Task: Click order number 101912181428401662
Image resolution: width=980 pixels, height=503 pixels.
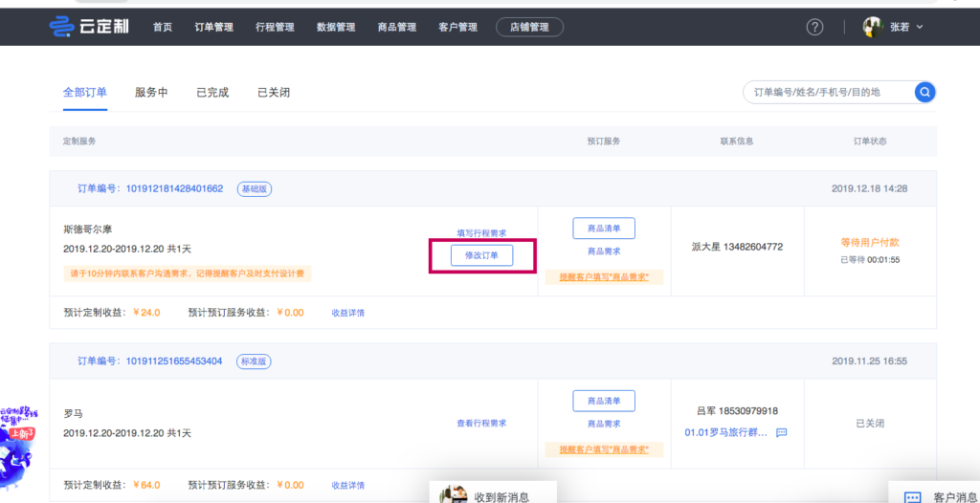Action: click(174, 188)
